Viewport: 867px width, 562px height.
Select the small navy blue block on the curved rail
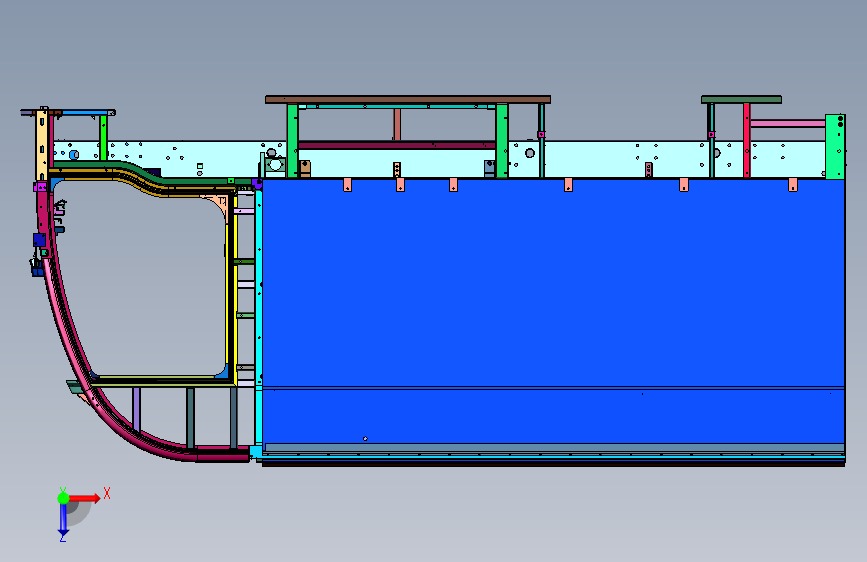(x=39, y=240)
